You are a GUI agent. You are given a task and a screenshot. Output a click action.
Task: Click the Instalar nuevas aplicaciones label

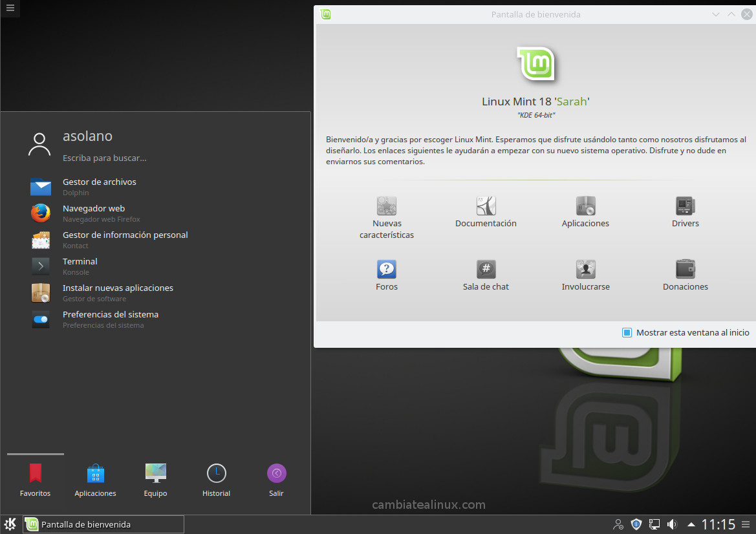click(118, 288)
